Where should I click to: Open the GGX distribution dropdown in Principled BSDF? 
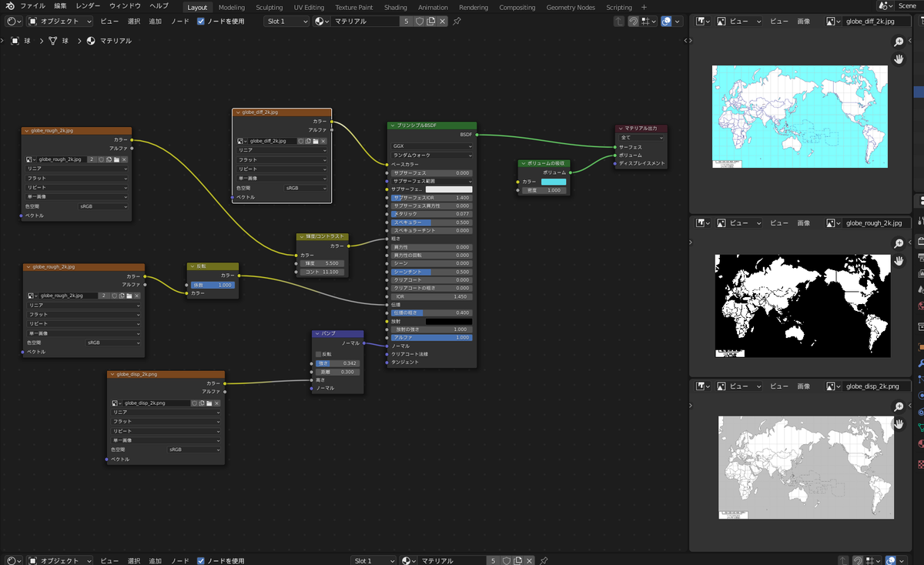click(x=430, y=146)
